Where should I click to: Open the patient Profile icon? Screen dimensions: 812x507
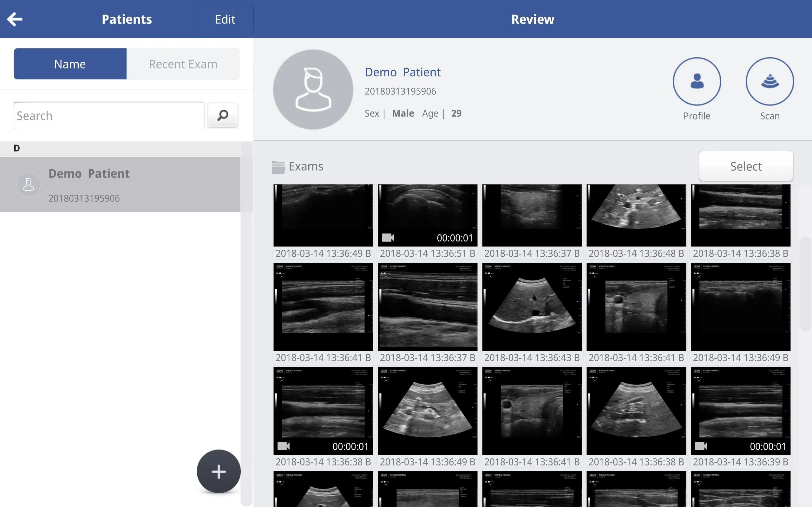pos(696,81)
